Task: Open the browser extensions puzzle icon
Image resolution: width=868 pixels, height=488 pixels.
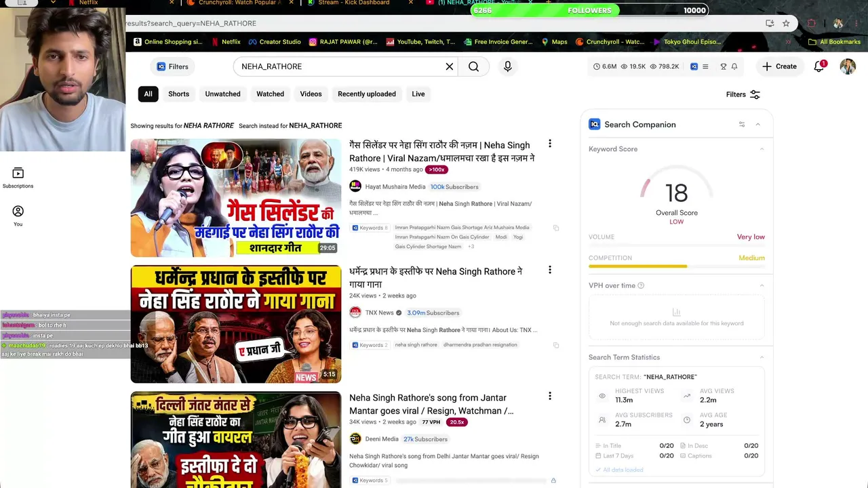Action: (811, 23)
